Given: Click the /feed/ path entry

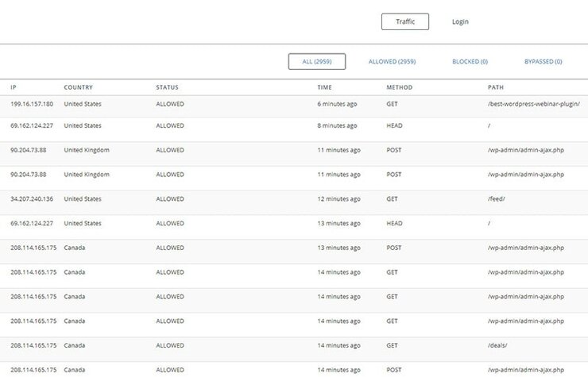Looking at the screenshot, I should tap(496, 198).
